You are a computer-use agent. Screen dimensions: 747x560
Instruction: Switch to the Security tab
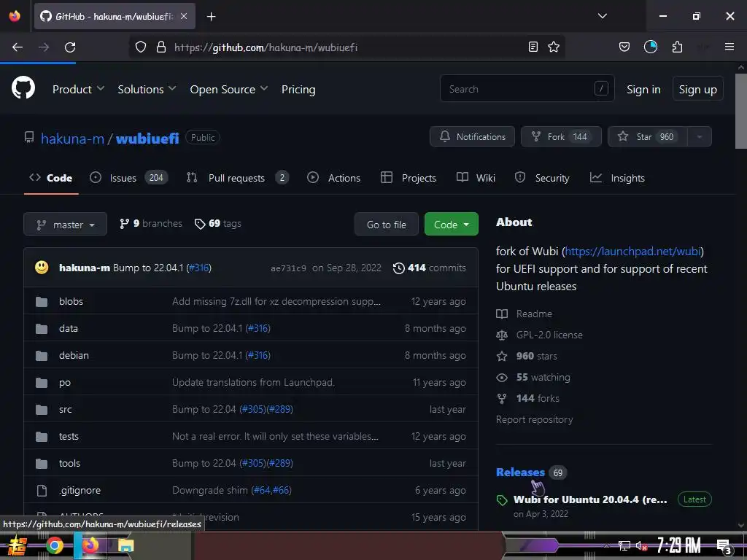click(542, 178)
